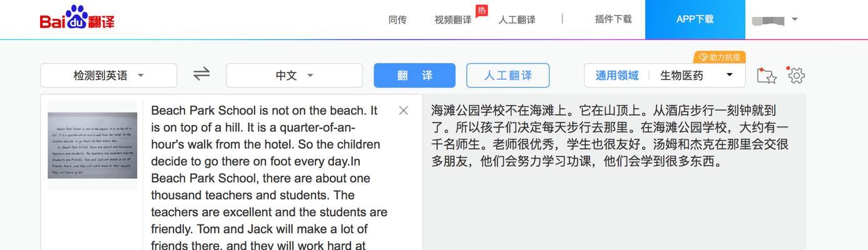Click the blue 翻译 button
Screen dimensions: 868x250
coord(414,76)
